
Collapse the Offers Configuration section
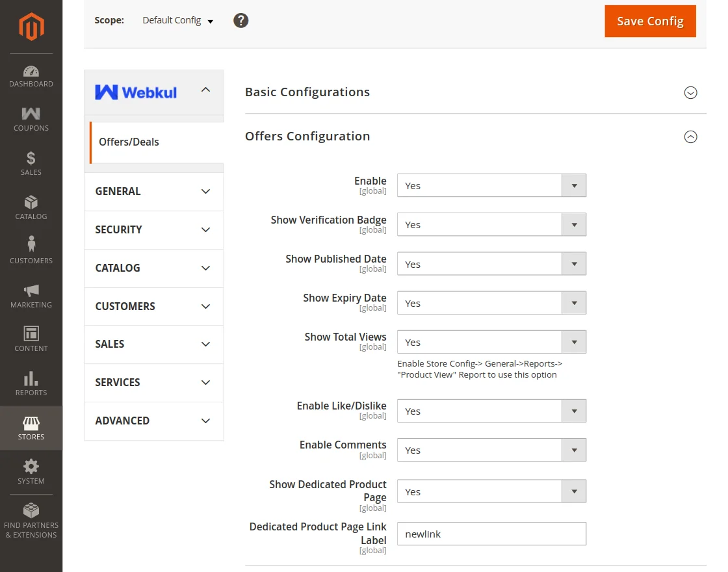690,137
